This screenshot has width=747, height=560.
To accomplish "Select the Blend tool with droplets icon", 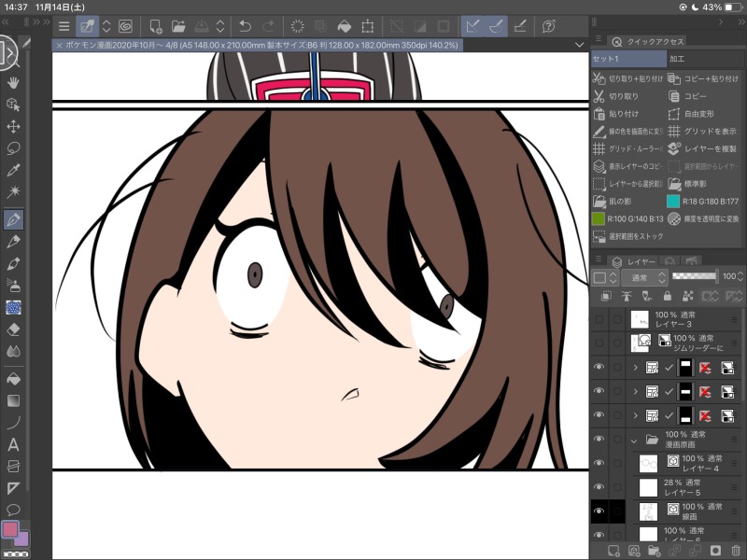I will 13,352.
